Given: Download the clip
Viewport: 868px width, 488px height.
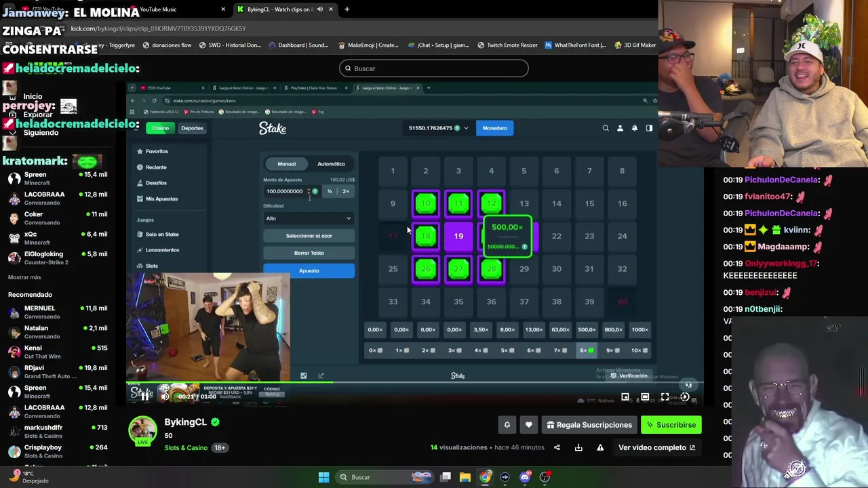Looking at the screenshot, I should point(578,447).
